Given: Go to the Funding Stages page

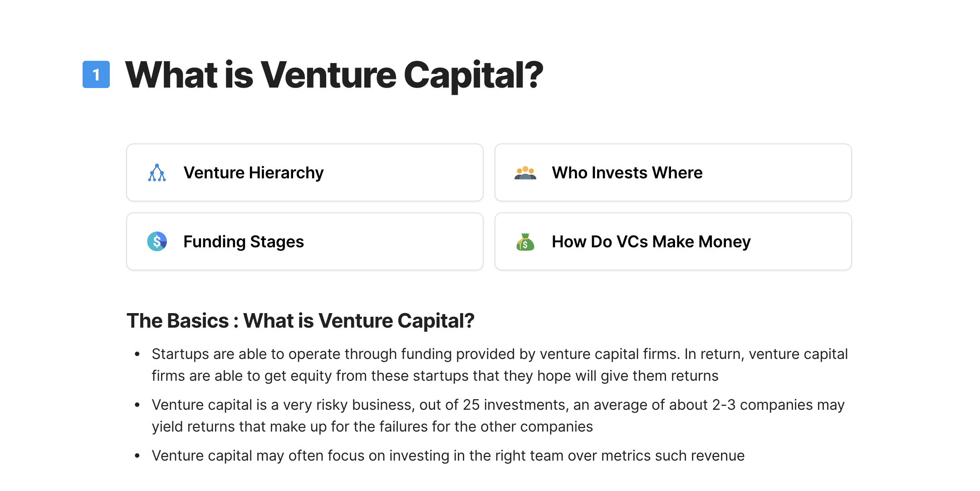Looking at the screenshot, I should [305, 241].
